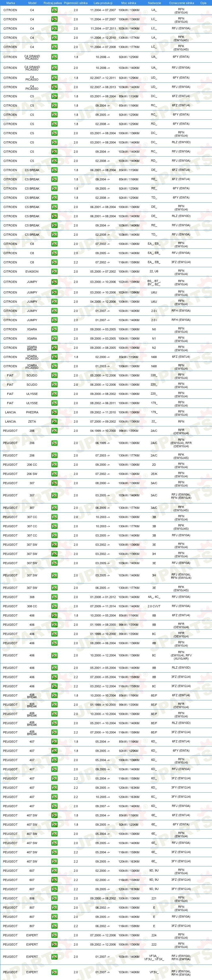The height and width of the screenshot is (980, 212).
Task: Click the Pb fuel icon in the Citroen Evasion row
Action: pos(54,272)
